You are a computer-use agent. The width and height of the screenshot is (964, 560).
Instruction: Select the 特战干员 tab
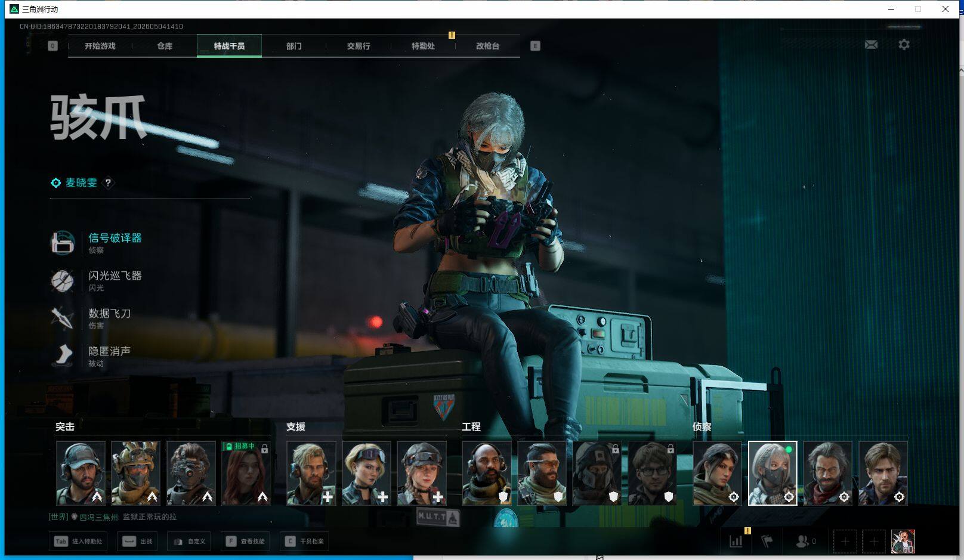point(229,46)
